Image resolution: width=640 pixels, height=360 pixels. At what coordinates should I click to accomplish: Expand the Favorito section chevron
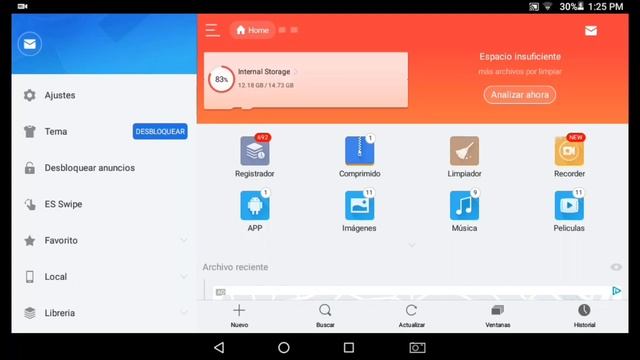coord(184,240)
